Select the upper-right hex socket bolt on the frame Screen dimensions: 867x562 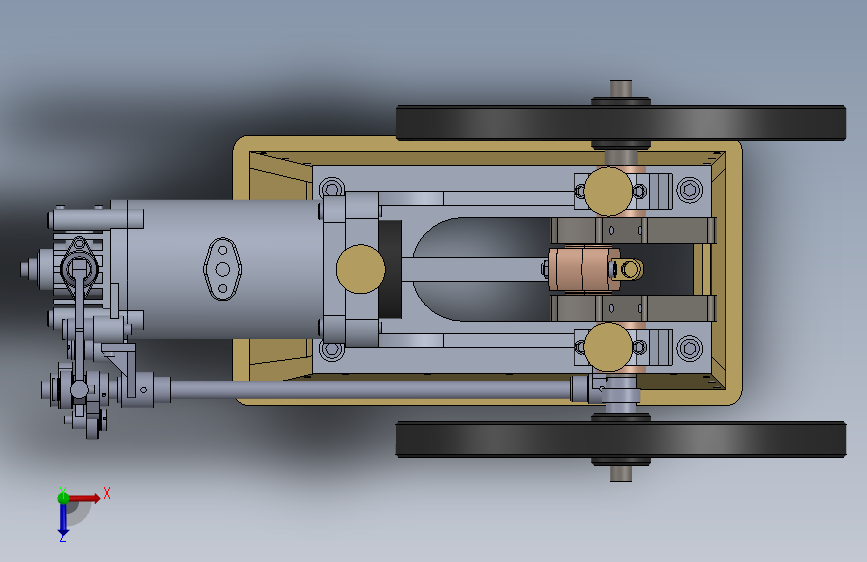(x=690, y=191)
